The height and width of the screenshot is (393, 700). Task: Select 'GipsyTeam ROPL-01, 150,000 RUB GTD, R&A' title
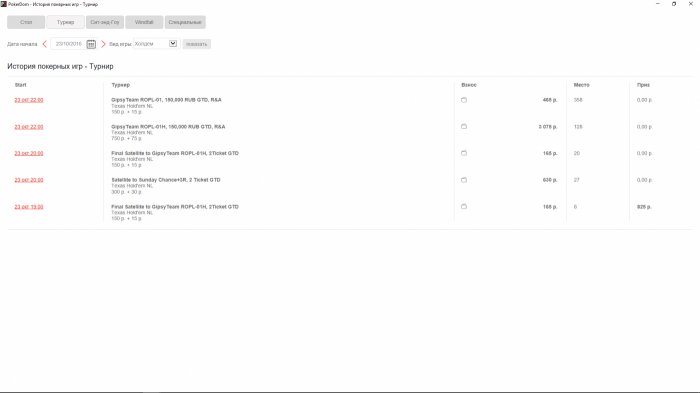click(166, 100)
